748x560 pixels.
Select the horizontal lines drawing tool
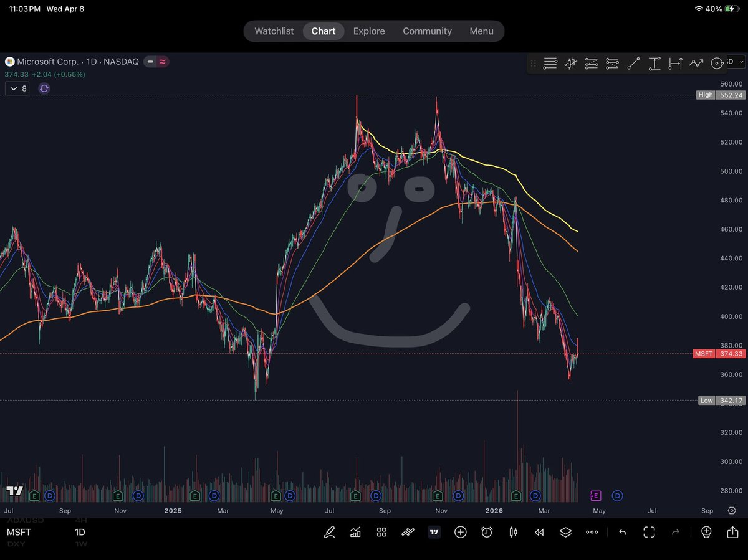(550, 63)
